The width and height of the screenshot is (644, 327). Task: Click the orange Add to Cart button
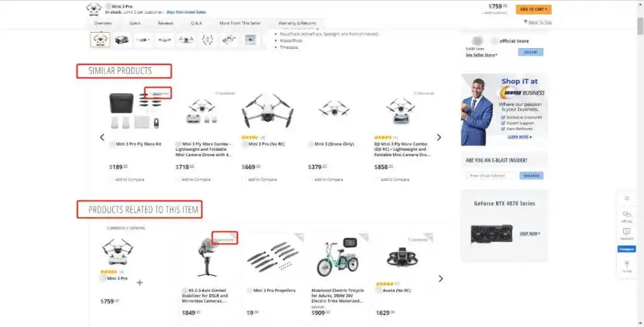coord(533,9)
